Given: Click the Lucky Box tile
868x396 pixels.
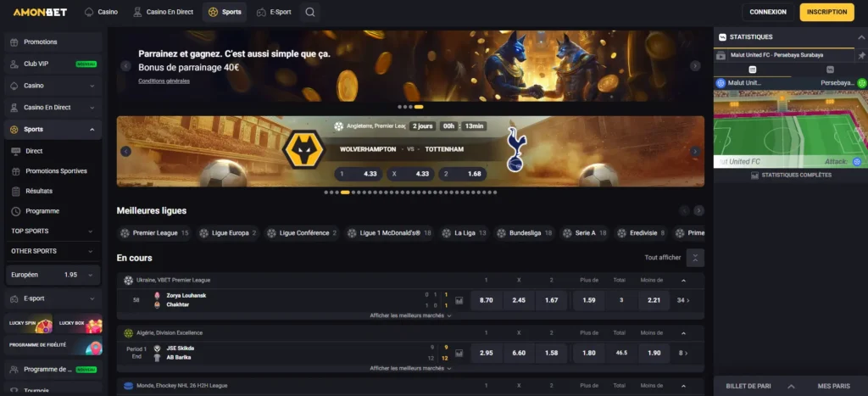Looking at the screenshot, I should (79, 323).
